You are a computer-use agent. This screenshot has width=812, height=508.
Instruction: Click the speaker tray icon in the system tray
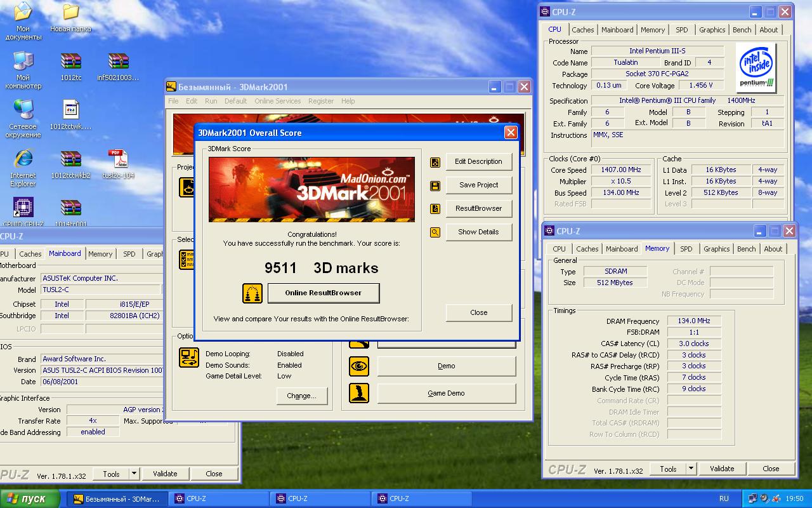[764, 498]
